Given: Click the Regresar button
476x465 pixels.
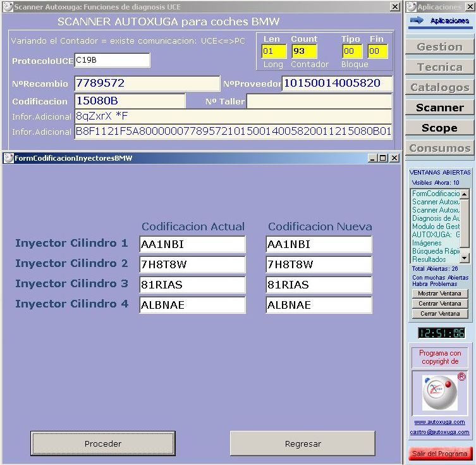Looking at the screenshot, I should click(x=303, y=443).
